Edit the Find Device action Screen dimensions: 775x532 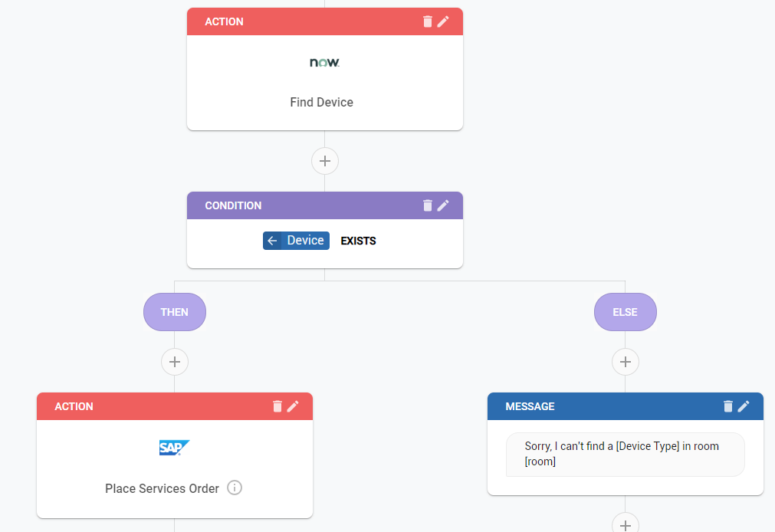point(443,21)
